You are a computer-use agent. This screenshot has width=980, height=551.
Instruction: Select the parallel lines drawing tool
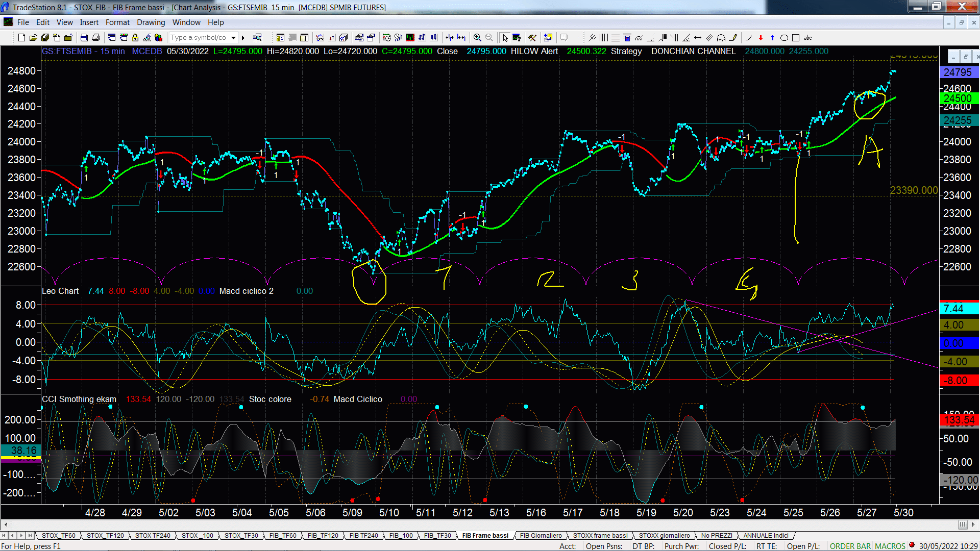click(709, 38)
